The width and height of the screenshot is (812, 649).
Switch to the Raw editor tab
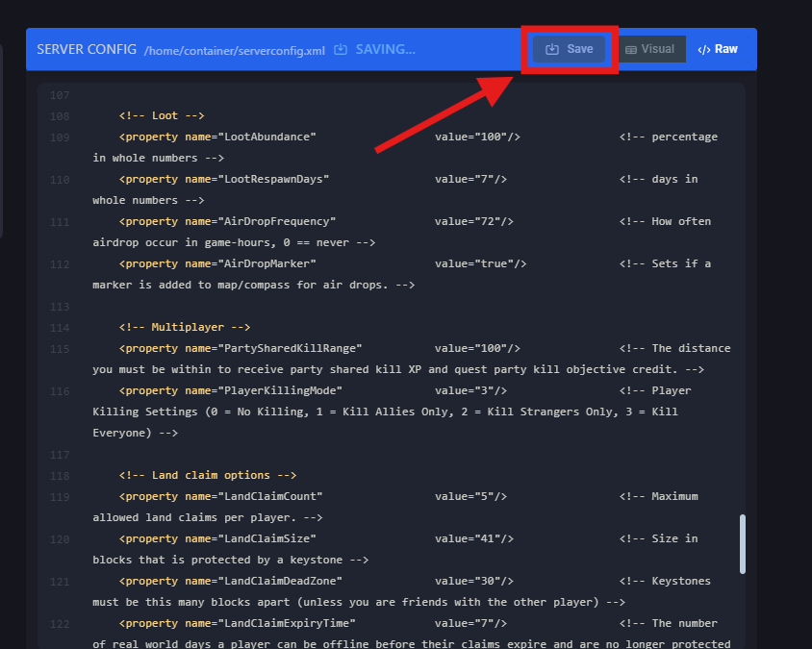(718, 49)
